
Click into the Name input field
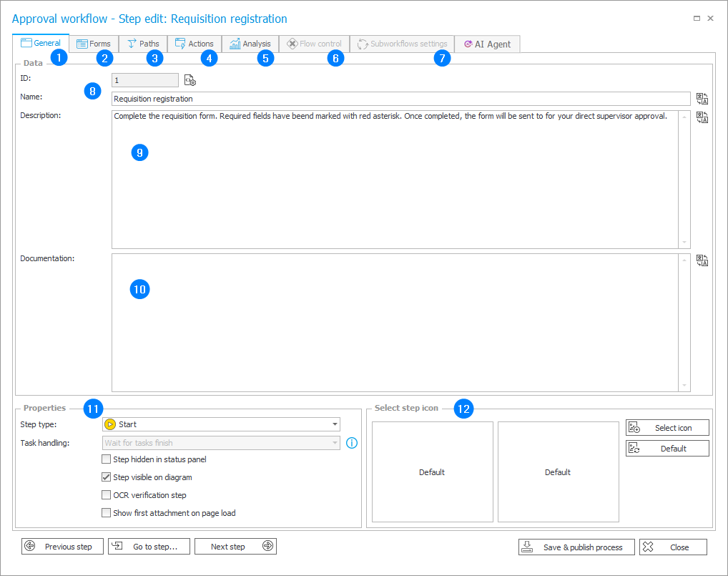click(400, 99)
